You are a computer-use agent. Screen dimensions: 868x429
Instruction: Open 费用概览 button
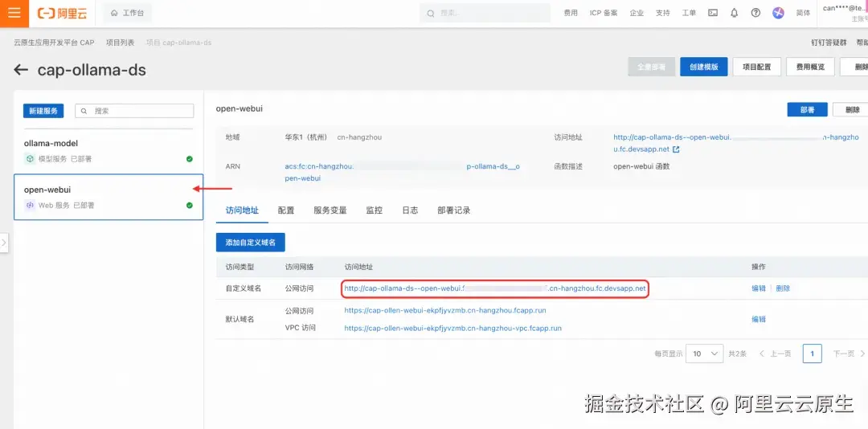point(810,67)
